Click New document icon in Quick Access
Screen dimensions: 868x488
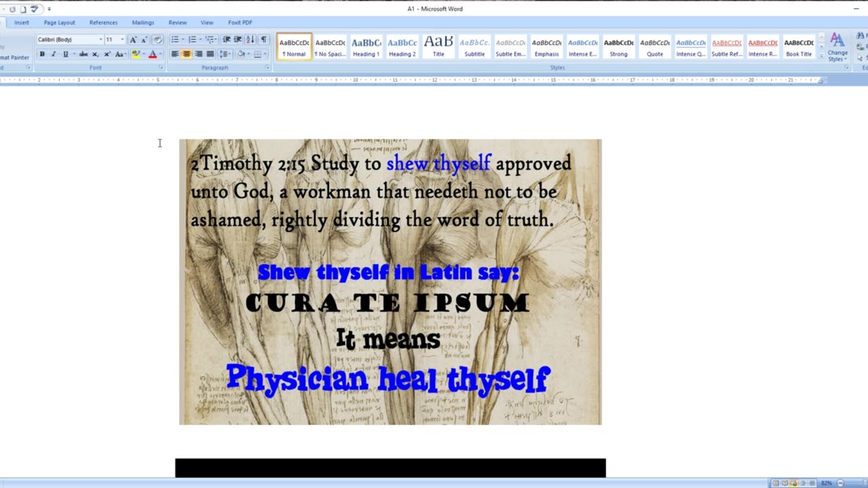[23, 9]
